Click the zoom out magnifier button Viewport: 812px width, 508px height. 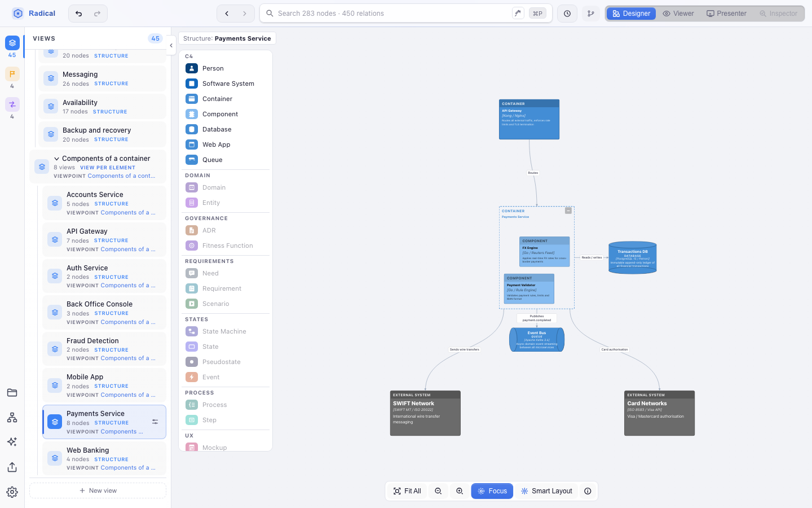point(438,491)
